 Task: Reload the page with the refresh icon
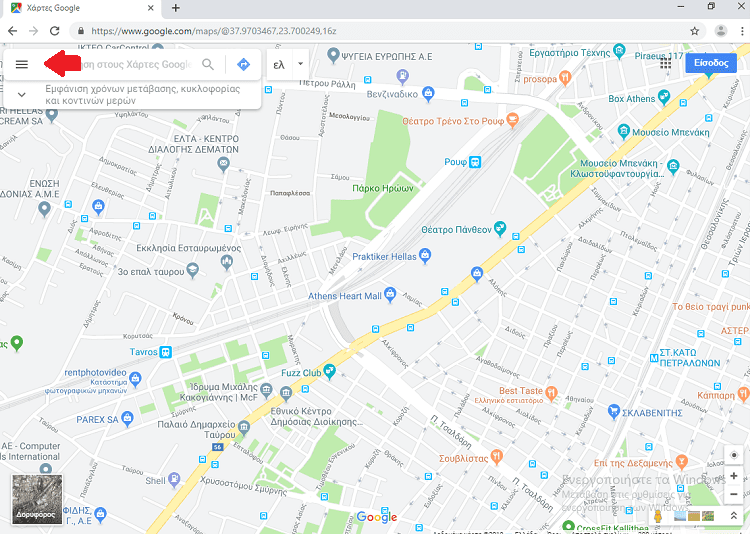tap(55, 31)
